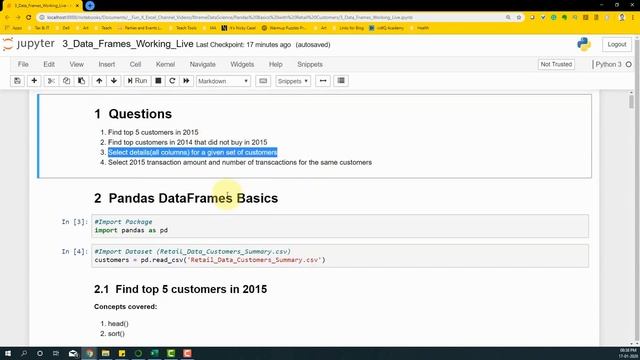Click 'Select 2015 transaction amount' list item
Image resolution: width=640 pixels, height=360 pixels.
tap(240, 162)
